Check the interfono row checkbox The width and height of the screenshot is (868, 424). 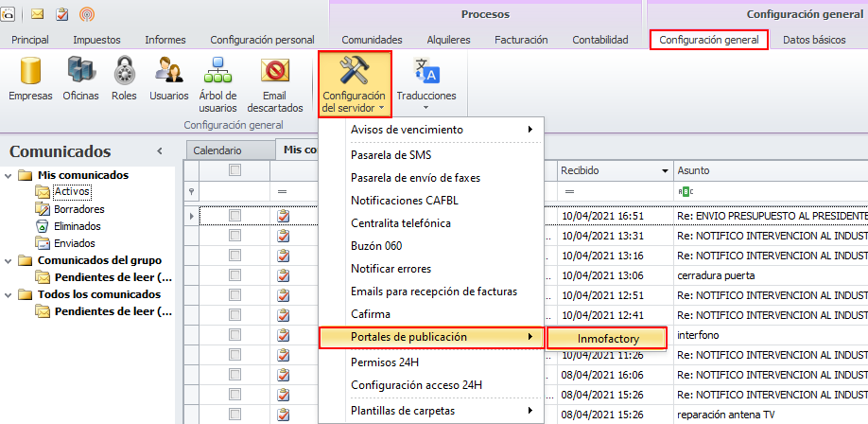[x=235, y=335]
